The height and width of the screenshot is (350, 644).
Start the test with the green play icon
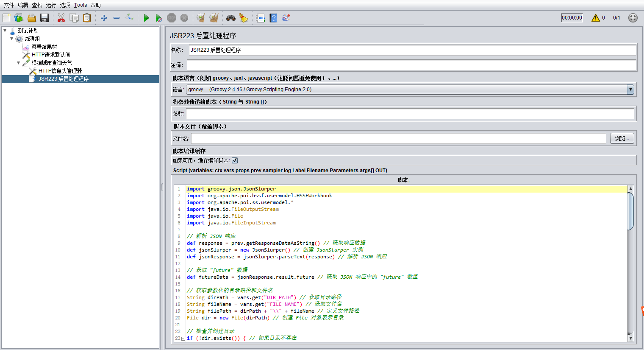(146, 18)
